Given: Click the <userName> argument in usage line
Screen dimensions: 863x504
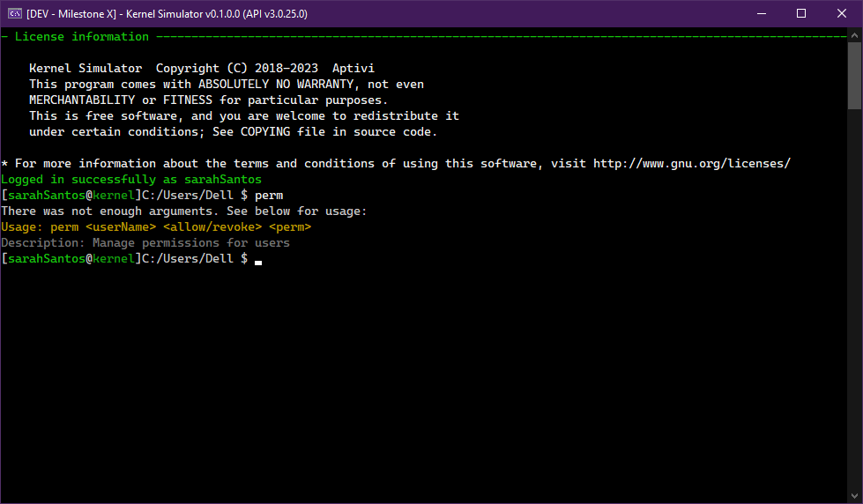Looking at the screenshot, I should click(121, 227).
